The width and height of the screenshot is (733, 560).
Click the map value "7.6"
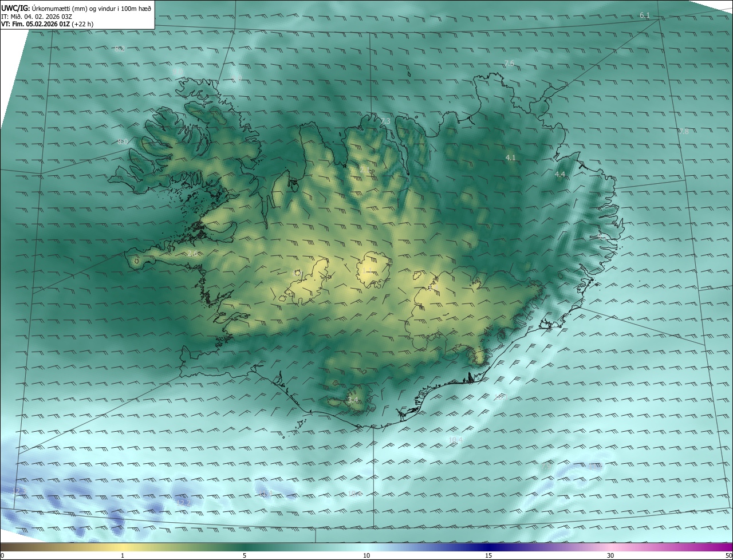(x=509, y=63)
